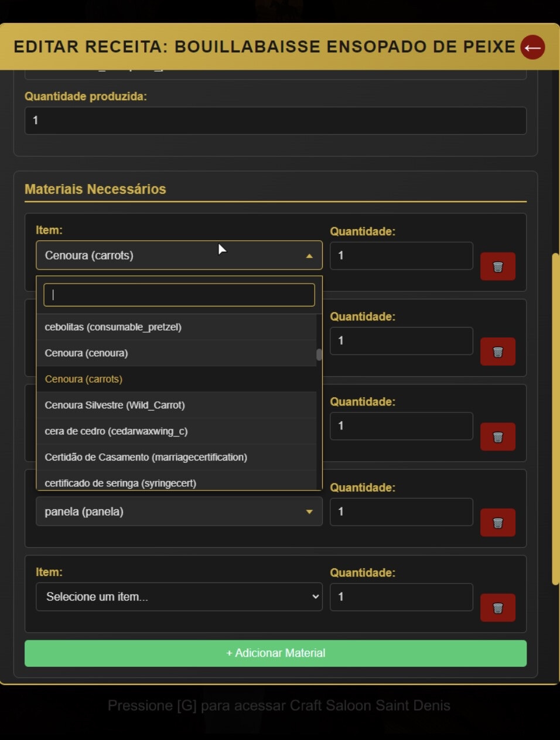
Task: Open the panela (panela) item dropdown
Action: 179,511
